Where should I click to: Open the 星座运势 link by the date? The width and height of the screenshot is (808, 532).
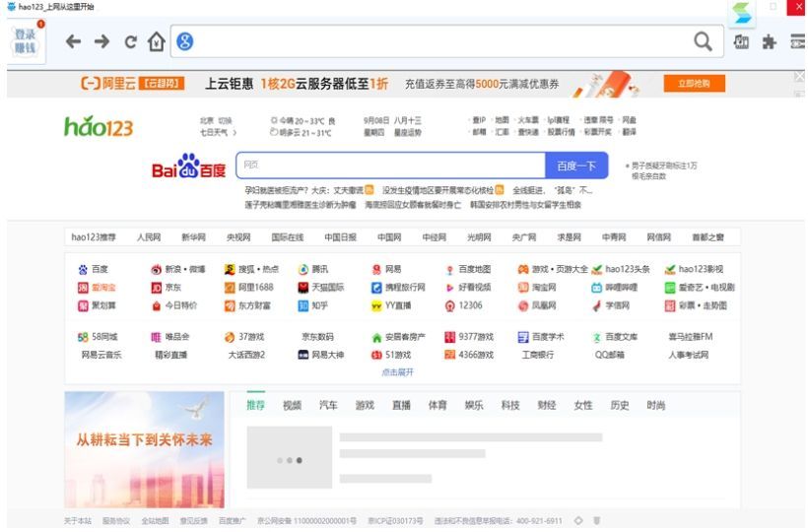(407, 133)
